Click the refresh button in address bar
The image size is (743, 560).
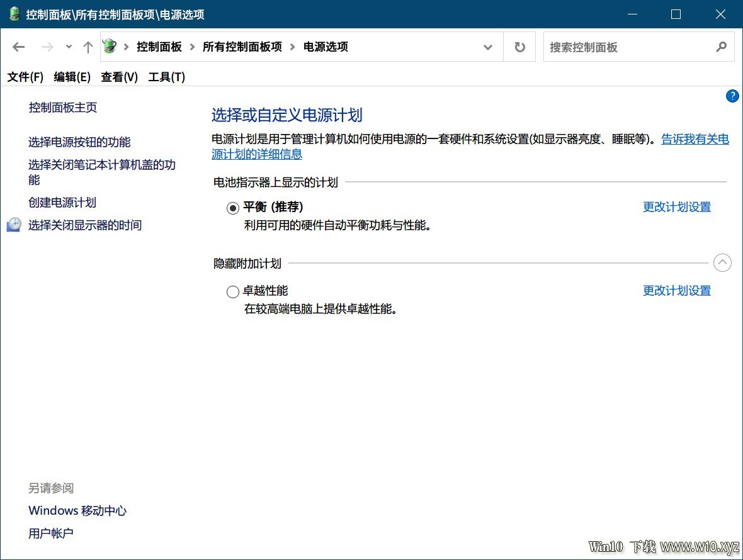(x=519, y=47)
